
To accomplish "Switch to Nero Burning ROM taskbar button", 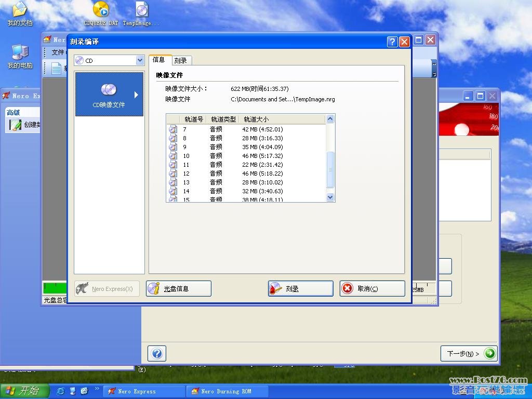I will [x=227, y=392].
